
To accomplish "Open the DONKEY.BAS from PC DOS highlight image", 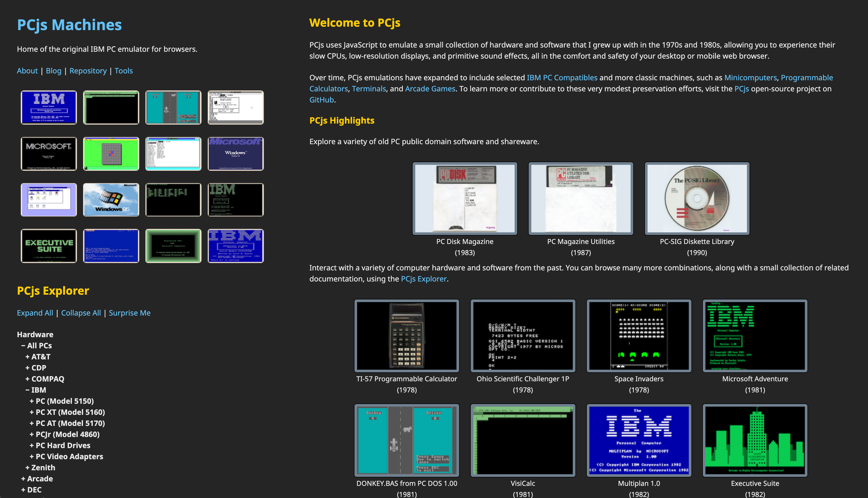I will click(x=407, y=440).
